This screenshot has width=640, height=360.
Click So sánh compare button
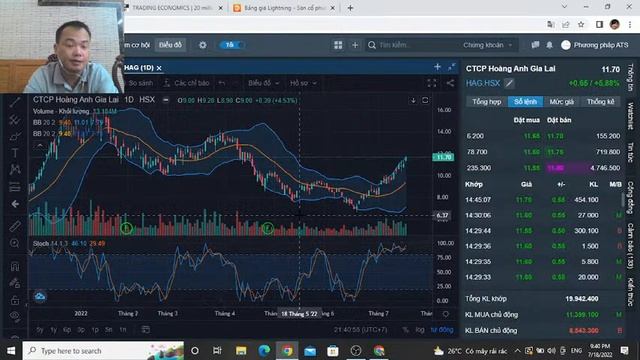(140, 83)
